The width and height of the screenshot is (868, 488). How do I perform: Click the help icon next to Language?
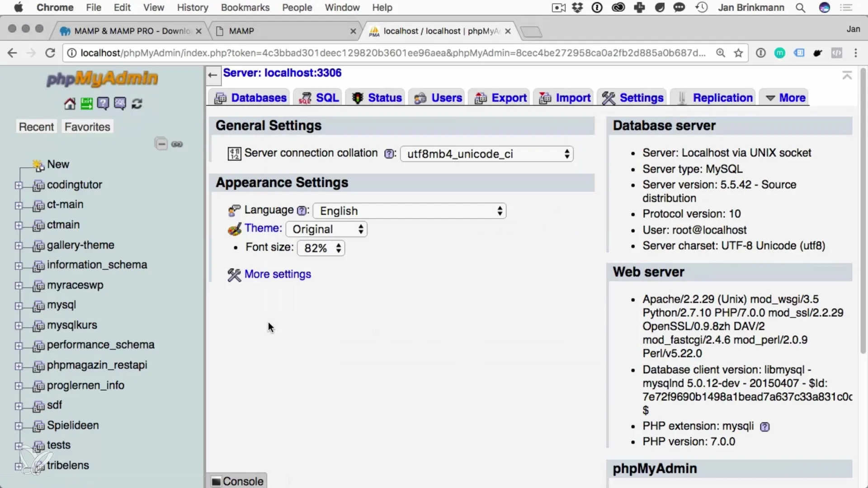302,211
